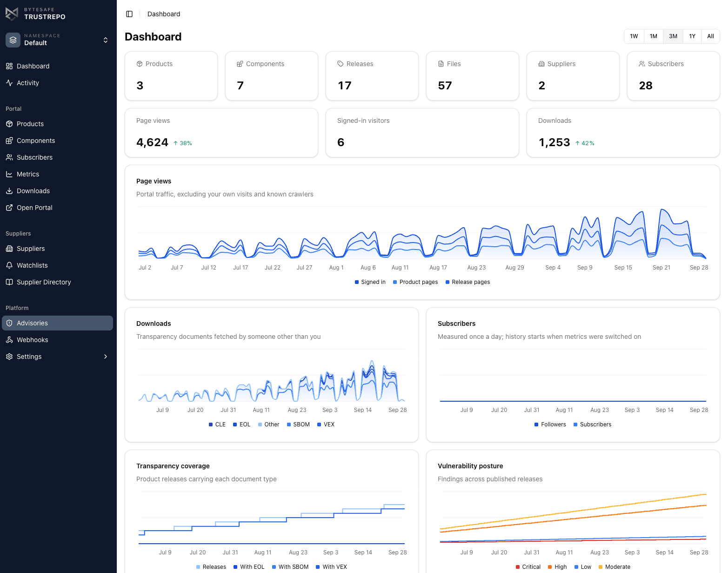728x573 pixels.
Task: Toggle the EOL legend in Downloads chart
Action: [241, 425]
